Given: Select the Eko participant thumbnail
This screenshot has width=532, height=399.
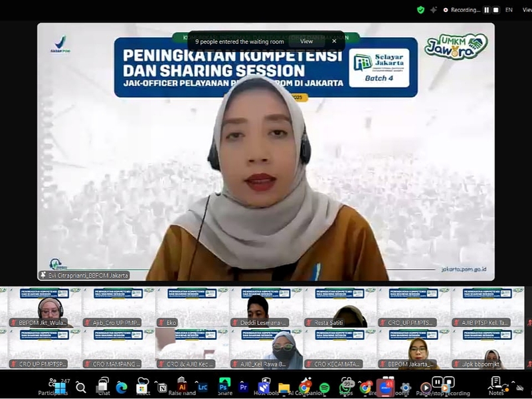Looking at the screenshot, I should click(x=193, y=307).
